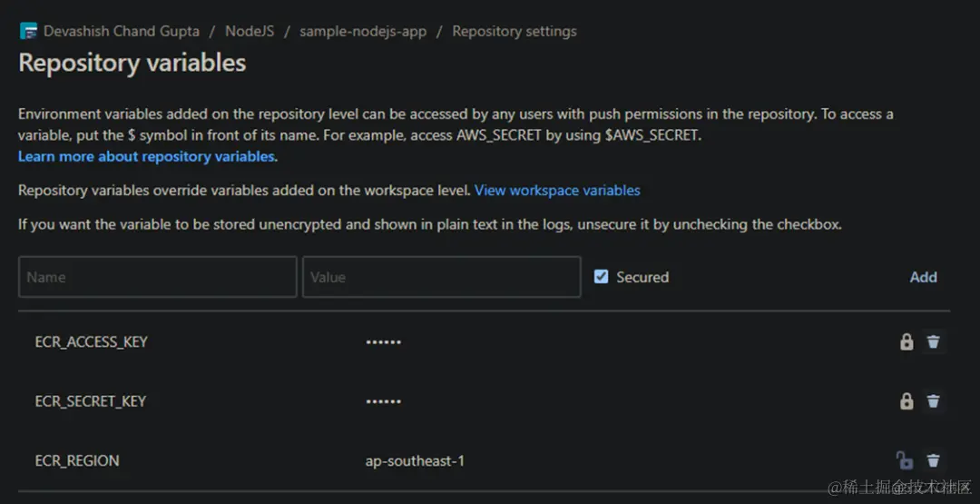
Task: Go to NodeJS project breadcrumb
Action: point(250,31)
